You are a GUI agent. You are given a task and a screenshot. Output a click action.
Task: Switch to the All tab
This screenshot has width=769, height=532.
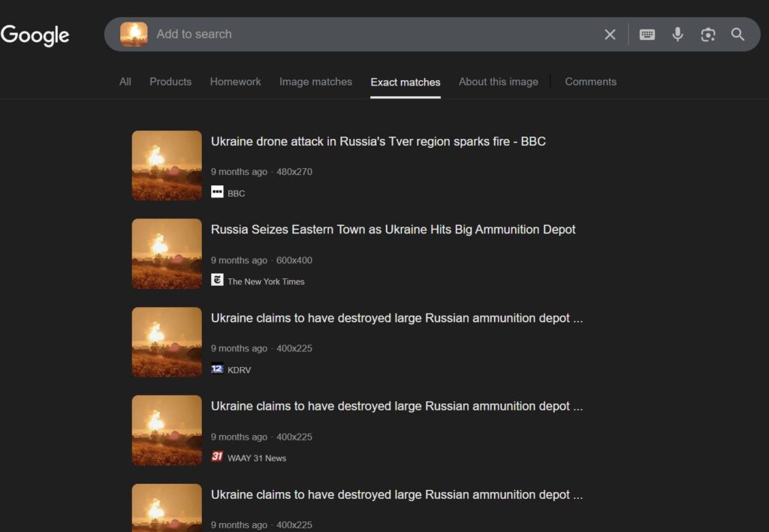tap(125, 82)
